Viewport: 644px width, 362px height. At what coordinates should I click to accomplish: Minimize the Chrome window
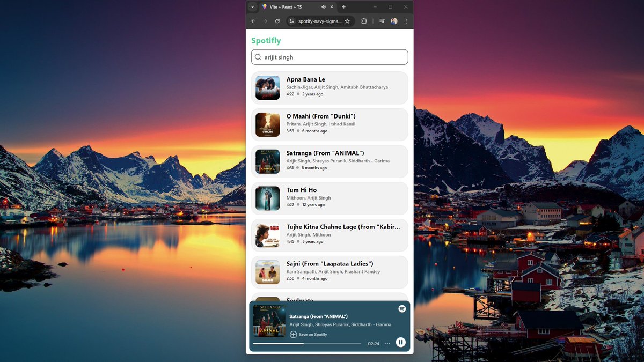375,7
